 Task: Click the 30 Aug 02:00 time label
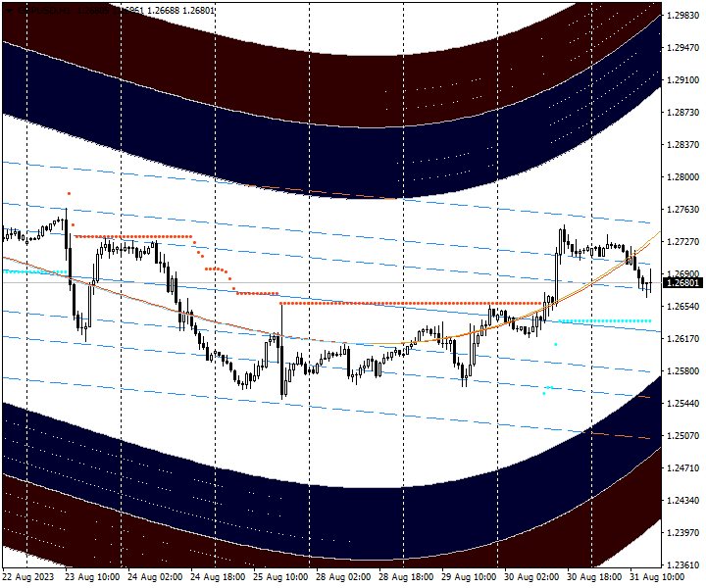(x=531, y=577)
